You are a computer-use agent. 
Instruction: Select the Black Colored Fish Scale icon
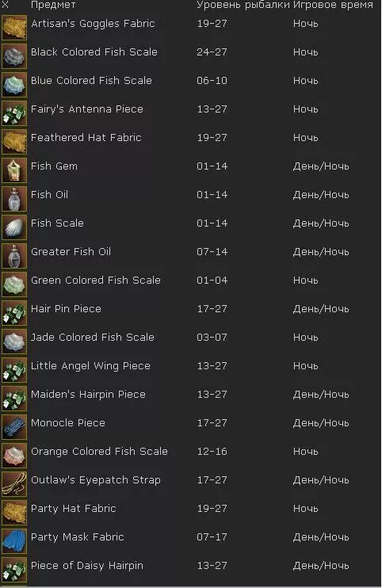point(14,56)
